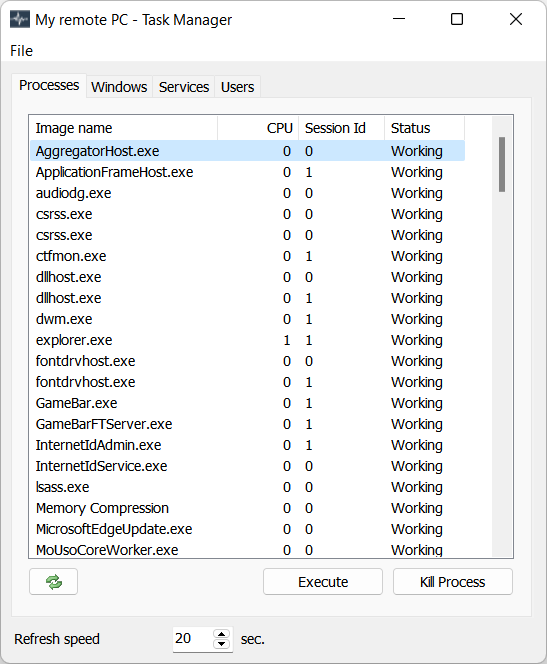Select ApplicationFrameHost.exe process
The width and height of the screenshot is (547, 664).
pos(247,172)
